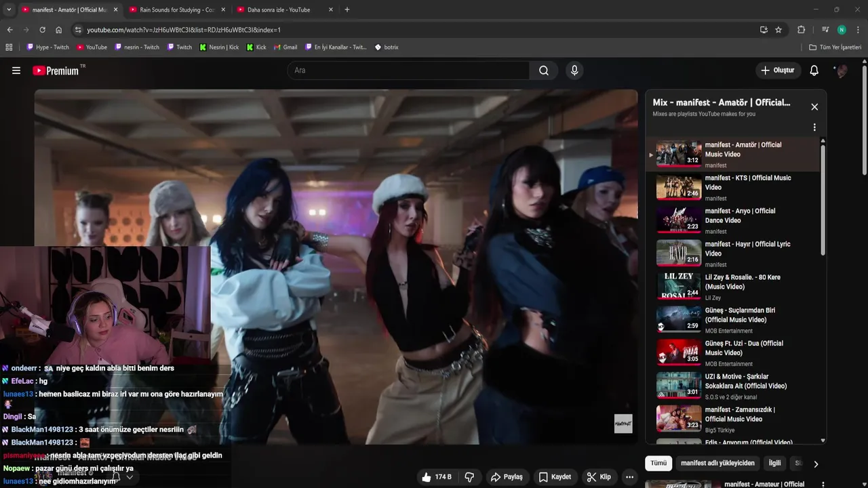The image size is (868, 488).
Task: Activate voice search microphone
Action: 574,70
